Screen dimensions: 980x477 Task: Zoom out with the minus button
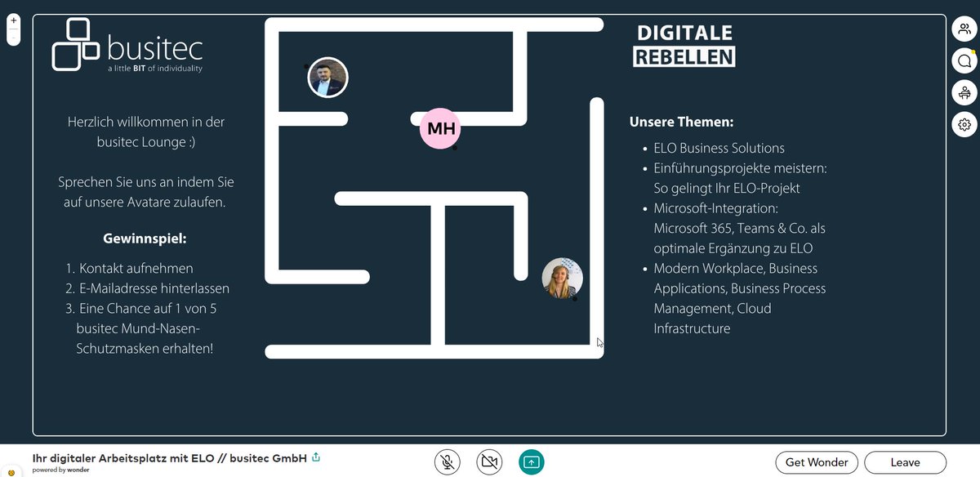pyautogui.click(x=13, y=38)
